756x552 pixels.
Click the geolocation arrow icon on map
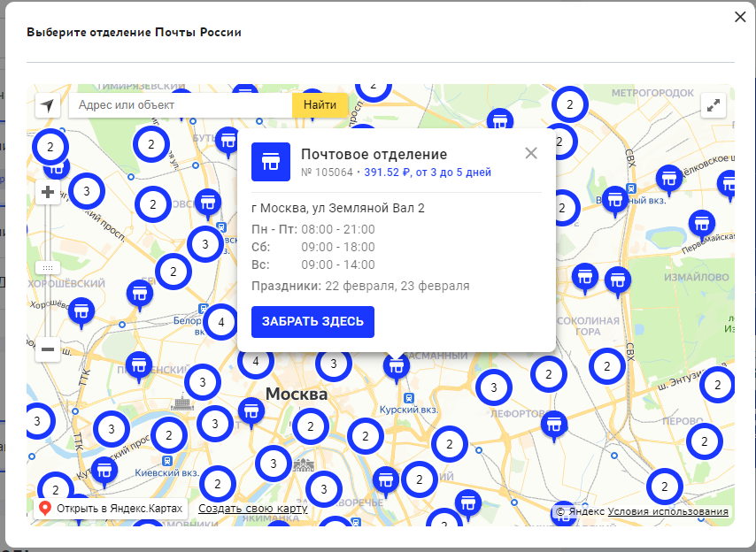click(x=47, y=106)
